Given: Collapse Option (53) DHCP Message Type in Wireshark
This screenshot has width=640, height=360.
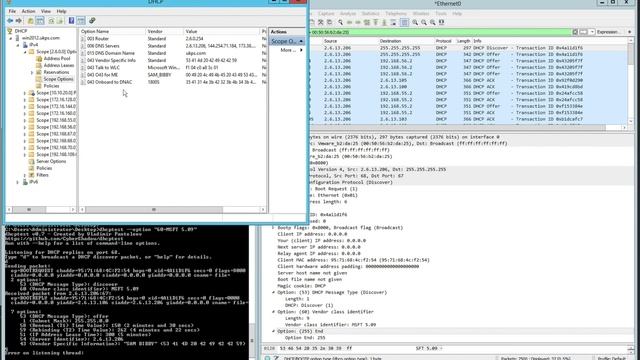Looking at the screenshot, I should [273, 292].
